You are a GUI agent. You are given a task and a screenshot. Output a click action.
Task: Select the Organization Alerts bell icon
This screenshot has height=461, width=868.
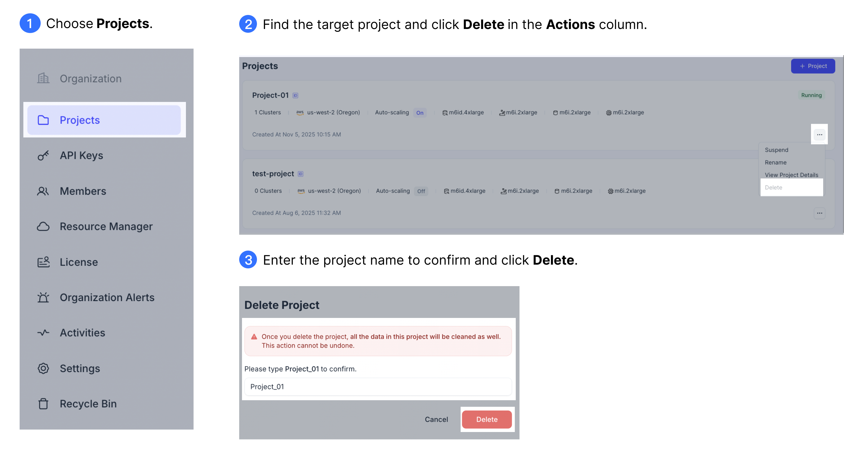43,297
